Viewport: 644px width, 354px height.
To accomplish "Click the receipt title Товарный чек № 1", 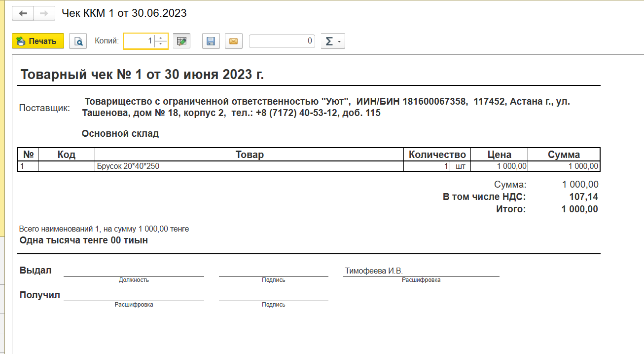I will click(142, 75).
